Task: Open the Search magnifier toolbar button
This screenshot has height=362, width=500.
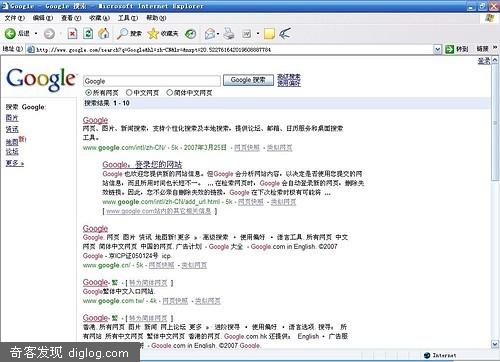Action: tap(129, 33)
